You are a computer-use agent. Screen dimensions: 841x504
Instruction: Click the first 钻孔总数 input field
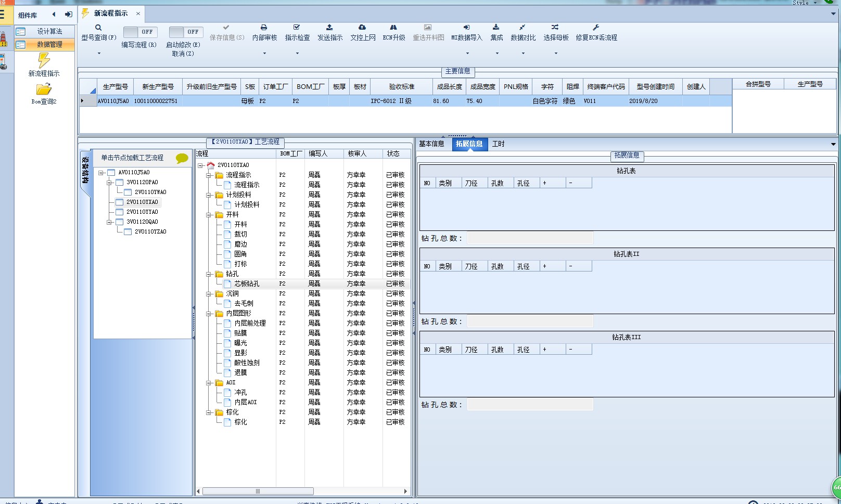pyautogui.click(x=530, y=238)
